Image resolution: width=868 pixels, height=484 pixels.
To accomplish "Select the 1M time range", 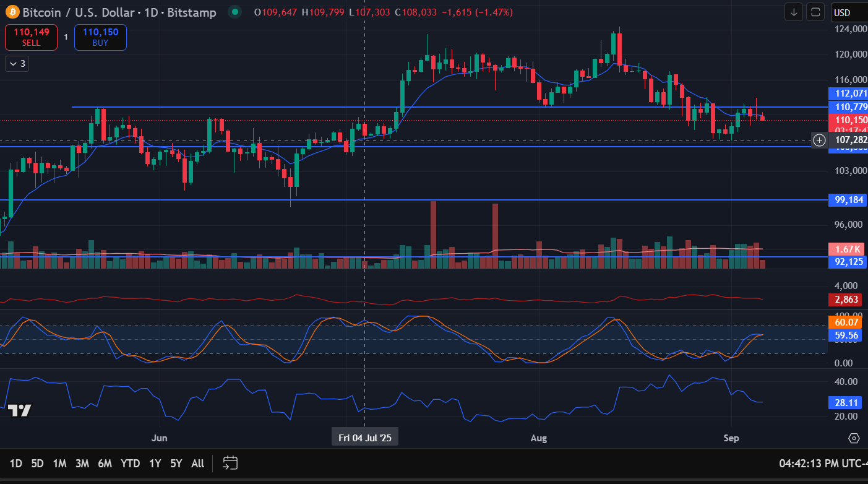I will tap(59, 463).
